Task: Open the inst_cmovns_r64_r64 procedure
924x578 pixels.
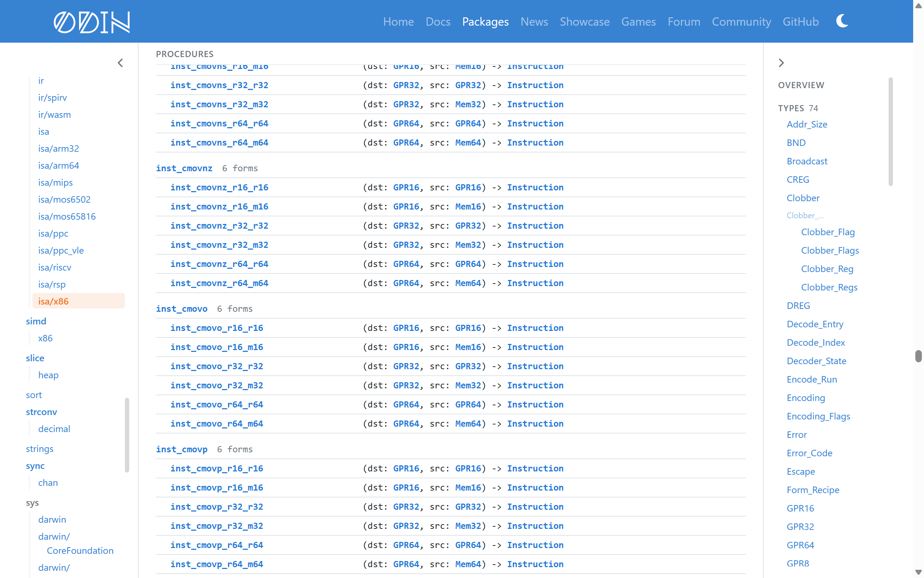Action: [x=219, y=124]
